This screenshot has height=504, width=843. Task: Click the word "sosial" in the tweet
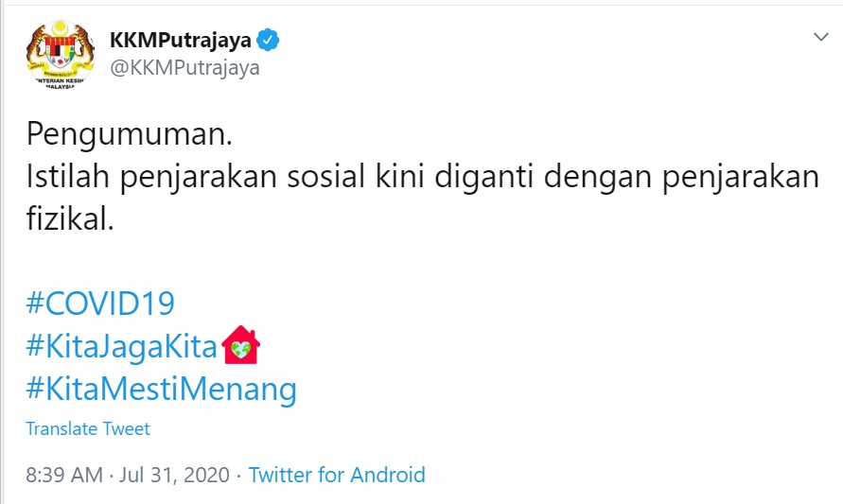pyautogui.click(x=342, y=177)
